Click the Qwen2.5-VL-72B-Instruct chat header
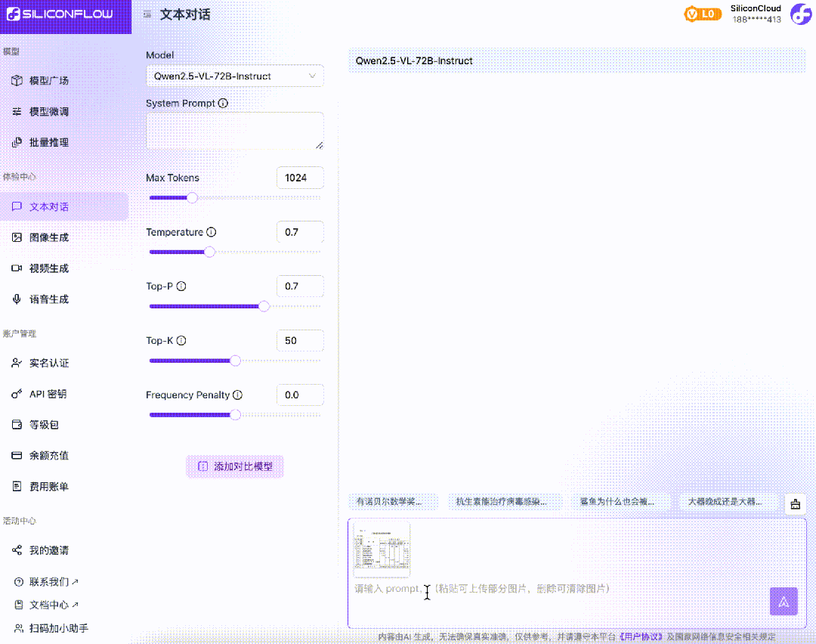This screenshot has height=644, width=816. 576,61
